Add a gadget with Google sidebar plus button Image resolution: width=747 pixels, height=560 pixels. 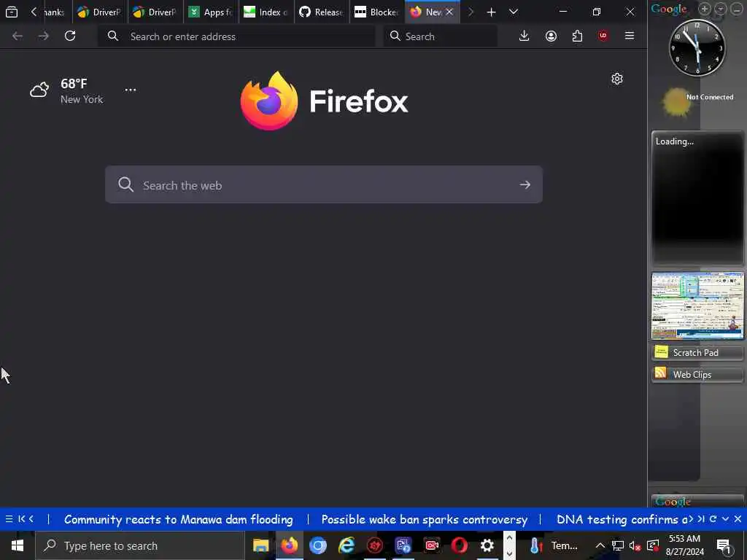pos(705,9)
